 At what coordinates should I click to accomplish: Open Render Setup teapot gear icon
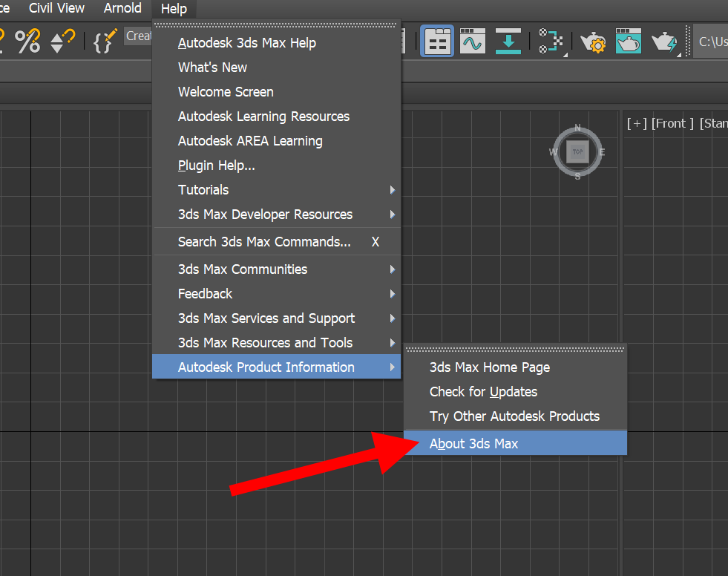[594, 42]
